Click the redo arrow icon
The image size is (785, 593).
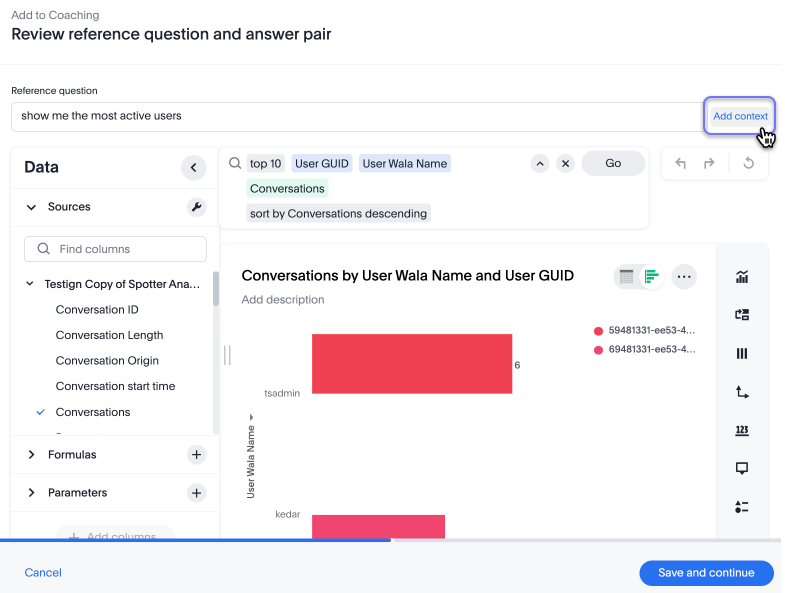click(709, 163)
